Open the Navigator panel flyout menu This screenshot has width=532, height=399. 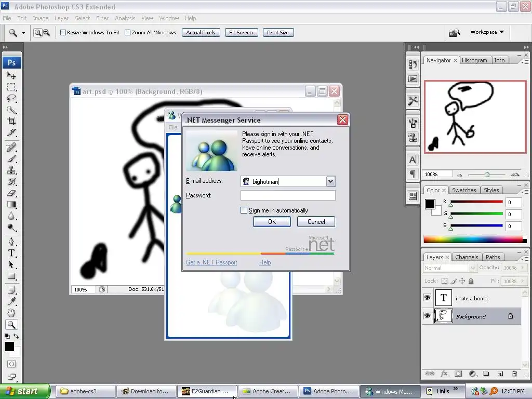click(525, 62)
